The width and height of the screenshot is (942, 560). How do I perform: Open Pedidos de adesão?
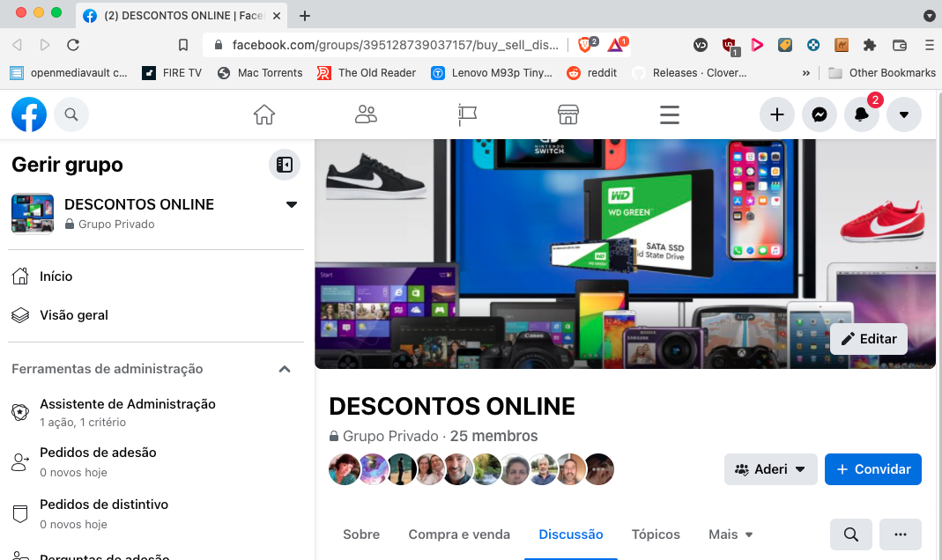(156, 461)
